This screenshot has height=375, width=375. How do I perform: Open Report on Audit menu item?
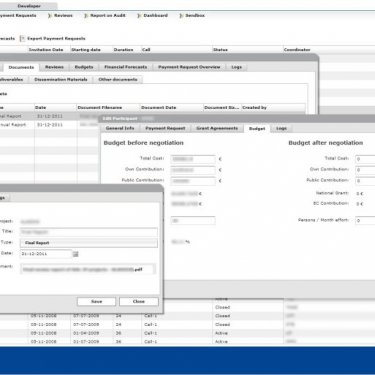(108, 16)
